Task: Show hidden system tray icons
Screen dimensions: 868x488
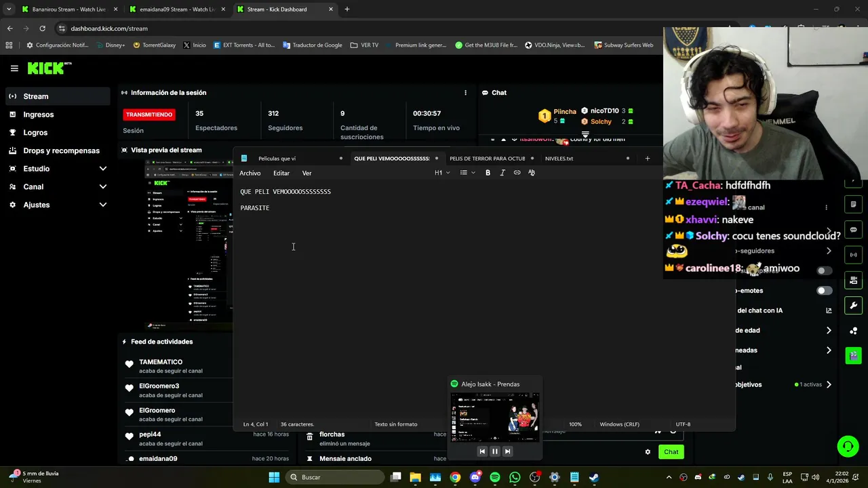Action: (669, 477)
